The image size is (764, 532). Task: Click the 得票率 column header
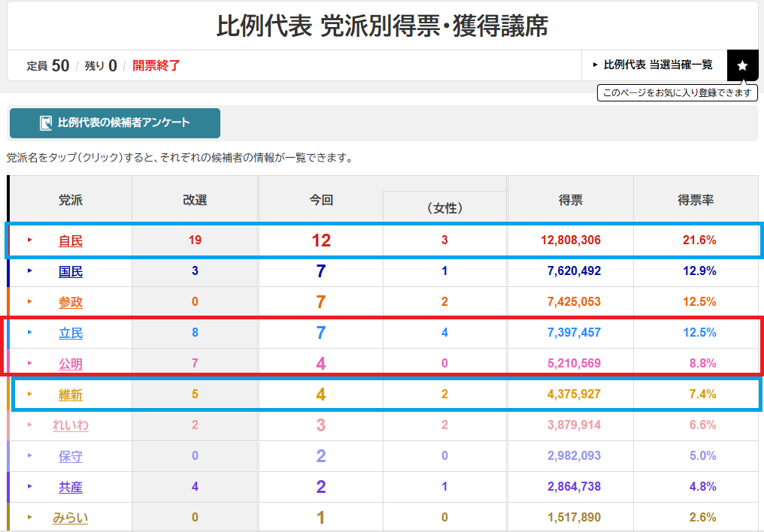coord(696,200)
